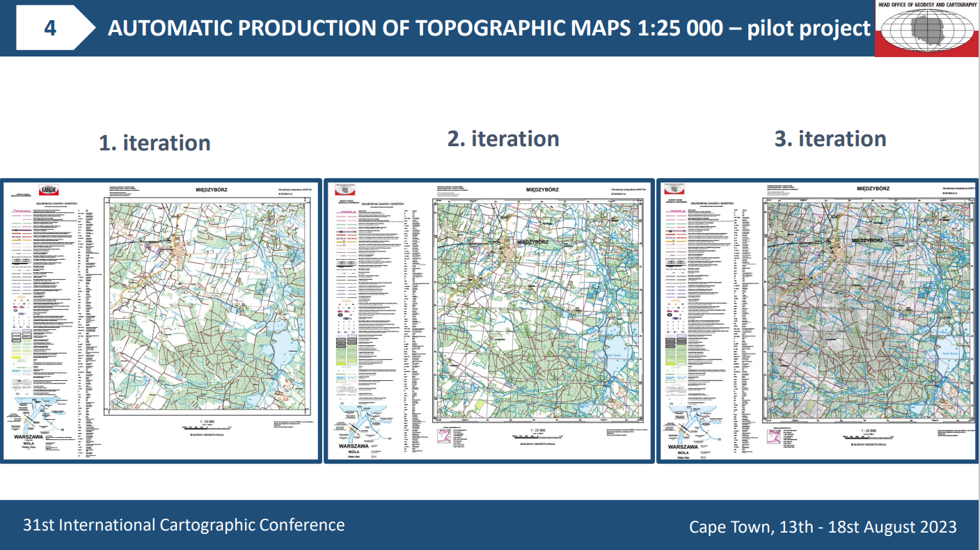Click the Warszawa Wola diagram in third sheet

(688, 418)
